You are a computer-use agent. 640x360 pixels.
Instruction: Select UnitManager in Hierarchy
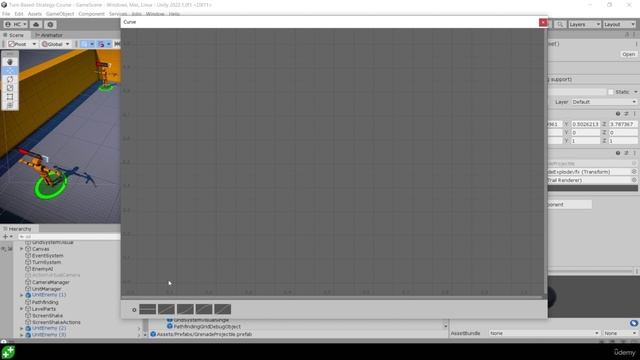pyautogui.click(x=47, y=289)
